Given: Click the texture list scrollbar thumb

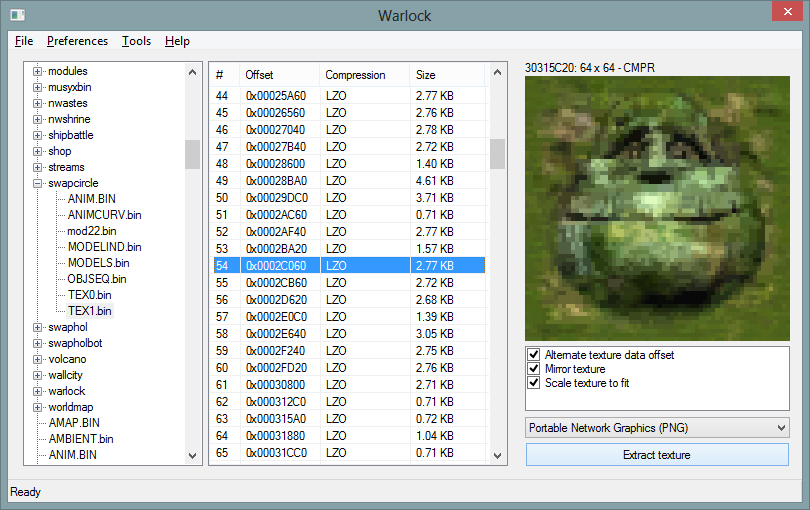Looking at the screenshot, I should (497, 154).
